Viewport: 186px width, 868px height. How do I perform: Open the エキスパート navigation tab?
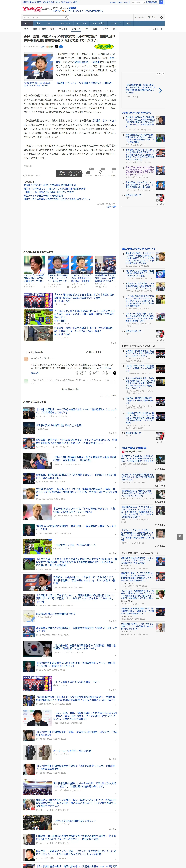point(64,24)
